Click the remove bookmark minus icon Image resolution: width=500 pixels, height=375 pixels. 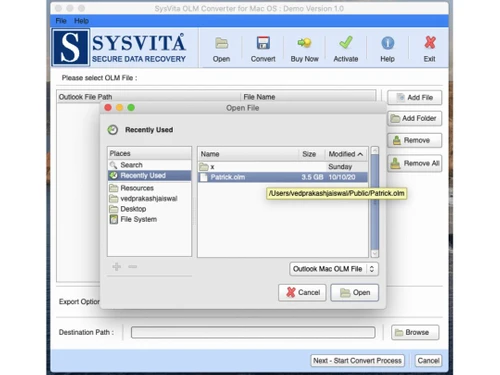click(x=133, y=267)
